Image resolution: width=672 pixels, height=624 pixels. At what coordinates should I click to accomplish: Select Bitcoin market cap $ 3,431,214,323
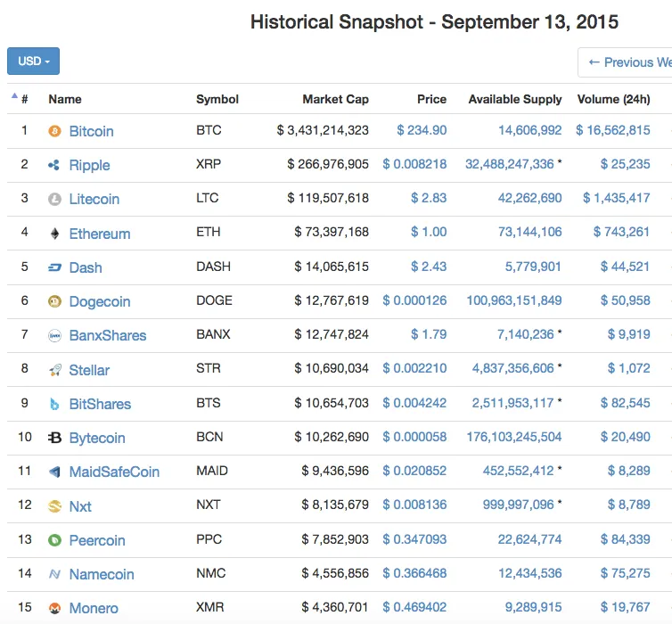(323, 130)
